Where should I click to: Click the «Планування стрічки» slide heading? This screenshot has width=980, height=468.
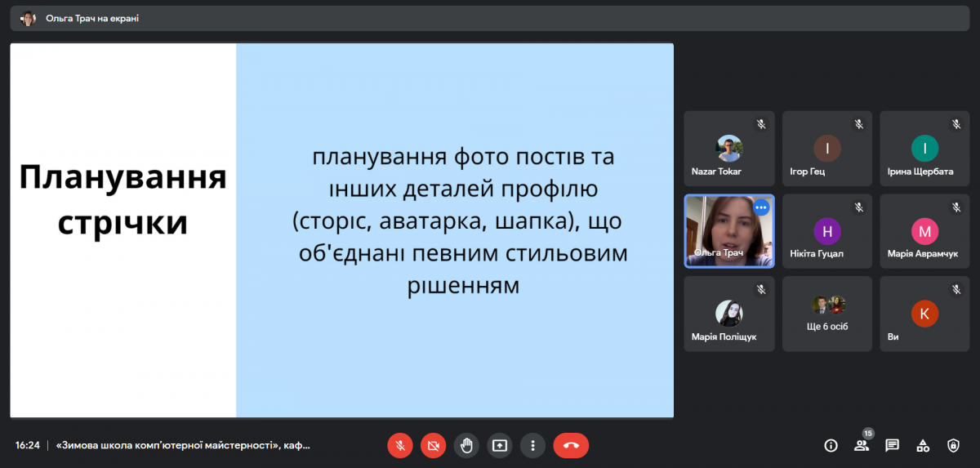point(122,199)
